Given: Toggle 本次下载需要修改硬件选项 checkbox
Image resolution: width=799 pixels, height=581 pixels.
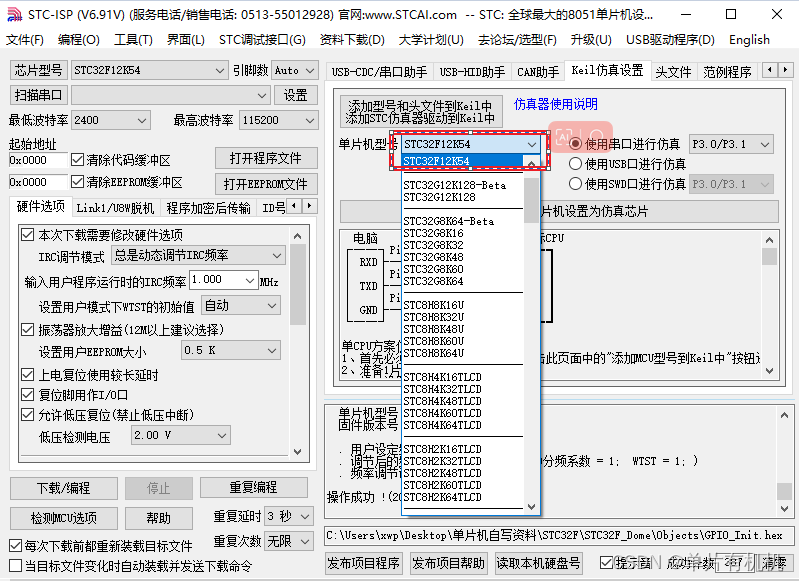Looking at the screenshot, I should (27, 235).
